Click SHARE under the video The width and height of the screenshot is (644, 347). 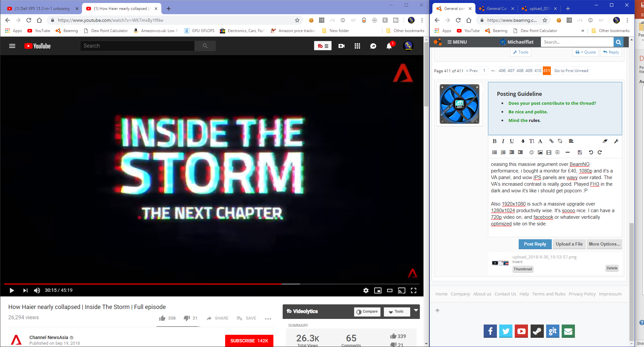coord(218,318)
